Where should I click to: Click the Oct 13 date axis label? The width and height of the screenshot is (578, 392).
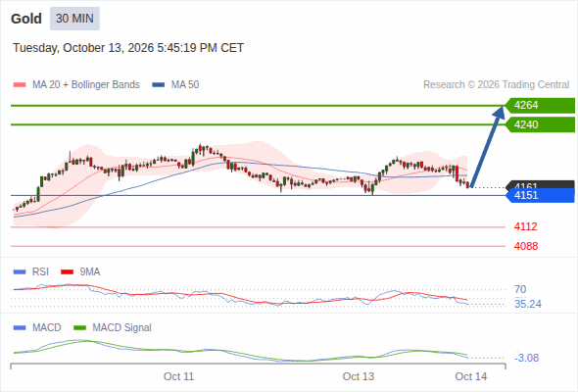tap(359, 376)
